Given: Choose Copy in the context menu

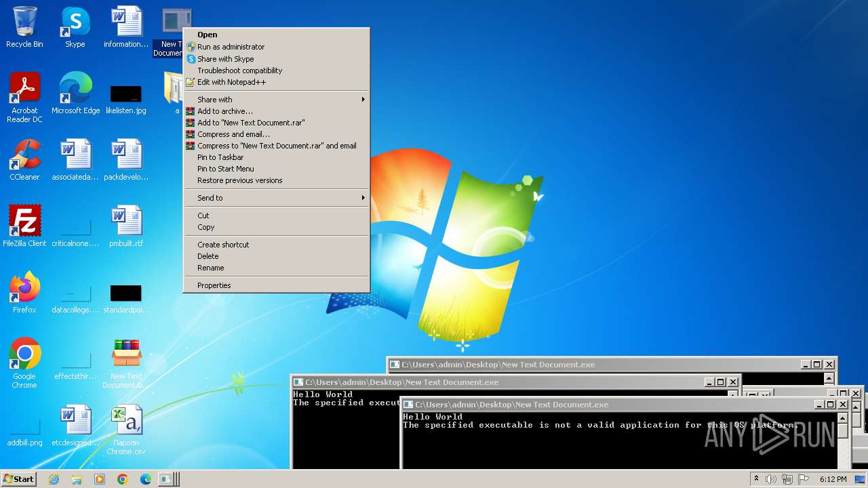Looking at the screenshot, I should click(x=277, y=227).
